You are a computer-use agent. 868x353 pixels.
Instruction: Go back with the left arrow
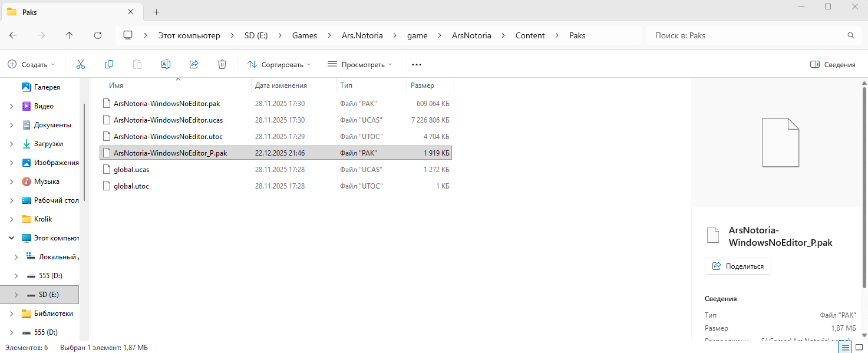[13, 35]
